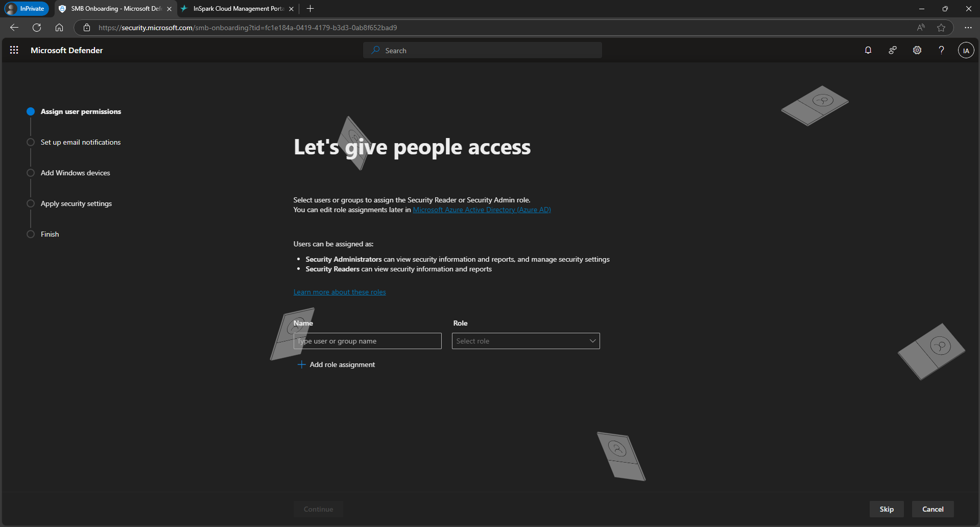Click the Type user or group name field

[367, 341]
